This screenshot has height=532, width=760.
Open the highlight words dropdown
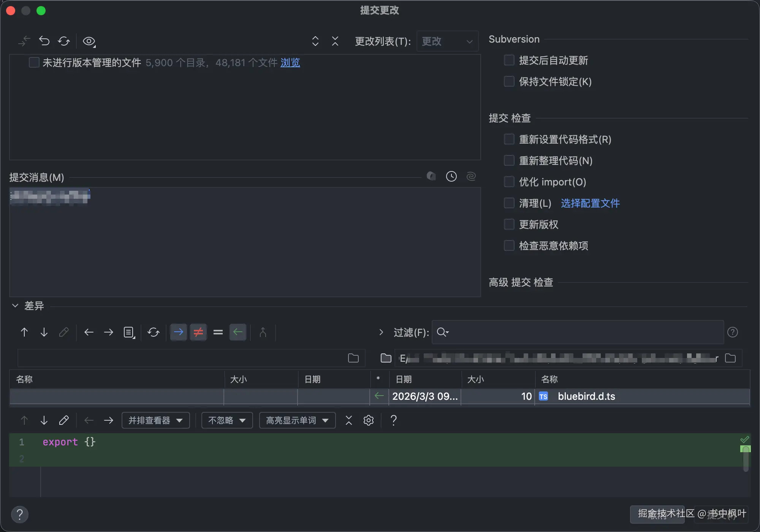[x=297, y=420]
